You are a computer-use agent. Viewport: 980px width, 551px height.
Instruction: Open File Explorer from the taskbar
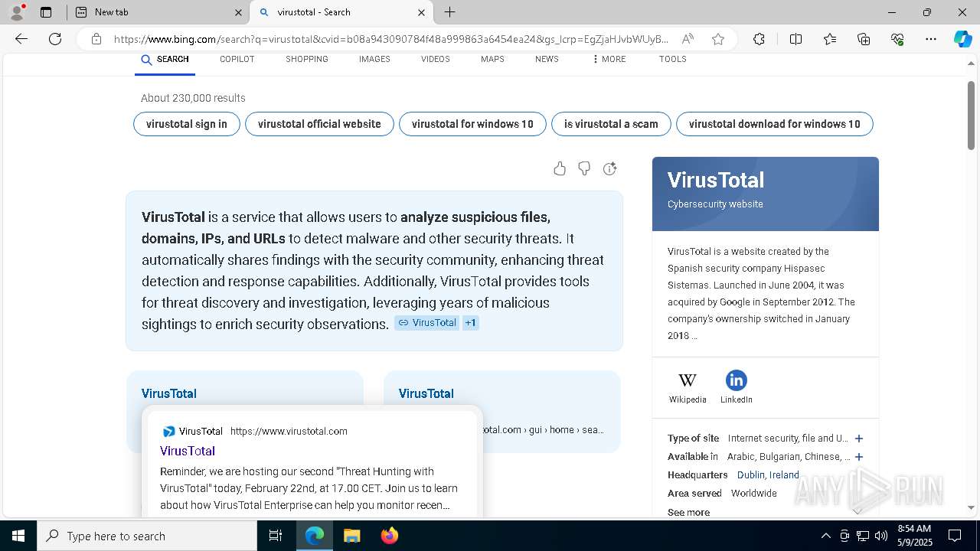coord(351,536)
